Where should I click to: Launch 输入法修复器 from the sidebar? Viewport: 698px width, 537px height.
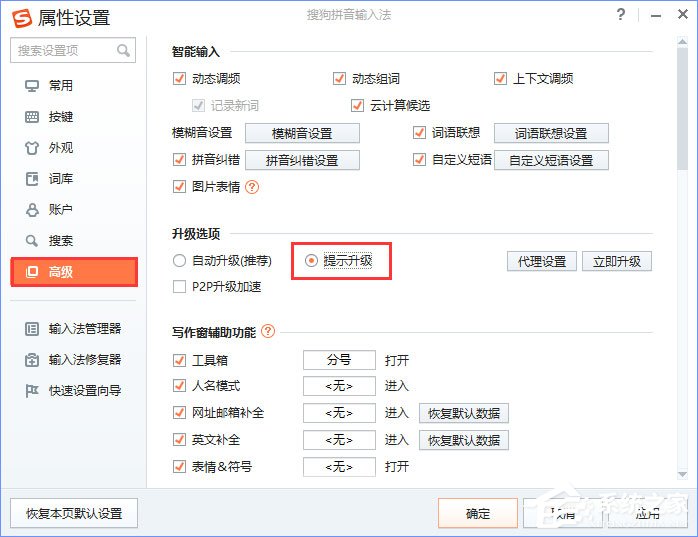click(74, 360)
